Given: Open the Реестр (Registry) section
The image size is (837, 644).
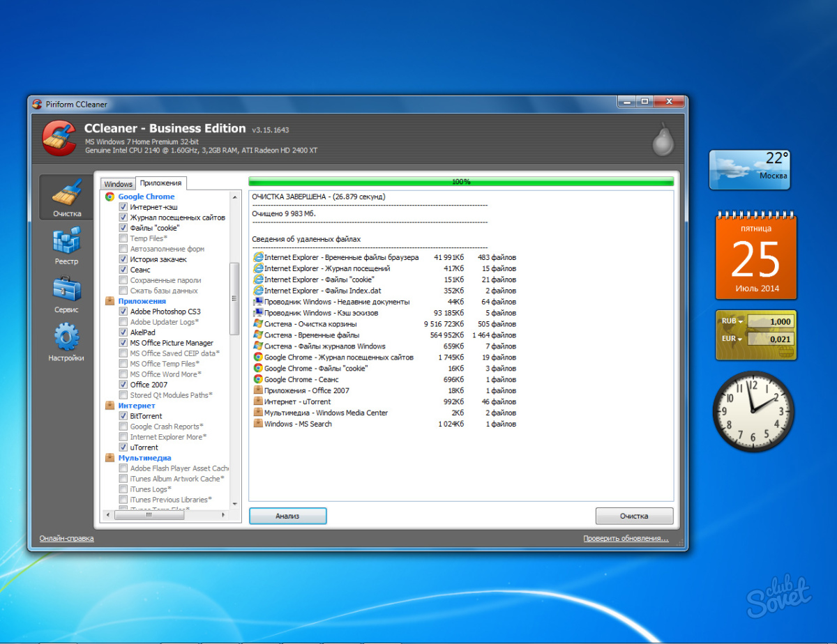Looking at the screenshot, I should click(x=67, y=245).
